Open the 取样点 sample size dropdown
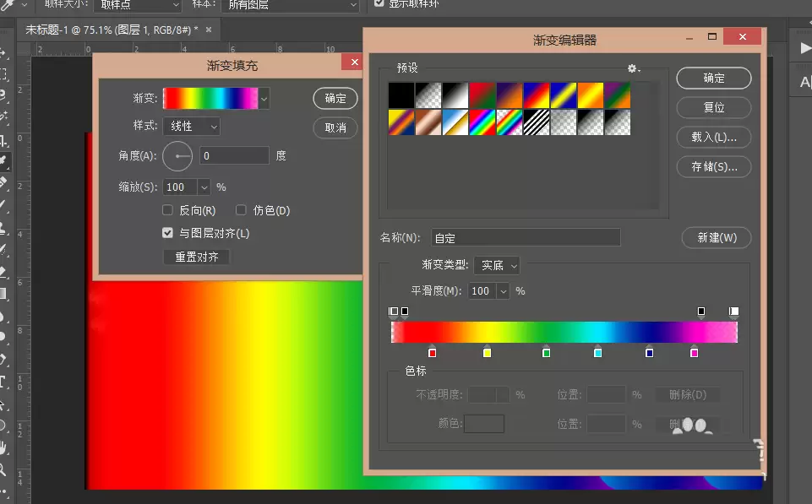The height and width of the screenshot is (504, 812). click(137, 5)
